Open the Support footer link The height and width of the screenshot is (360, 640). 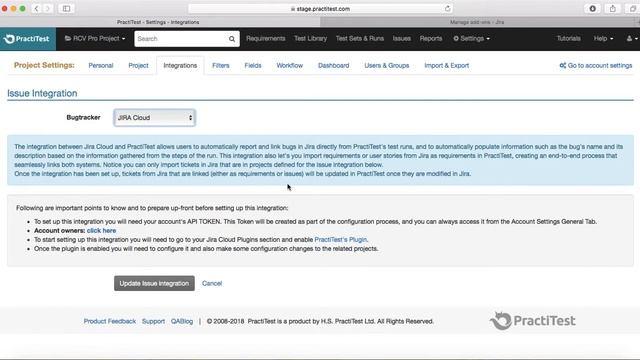(x=153, y=322)
